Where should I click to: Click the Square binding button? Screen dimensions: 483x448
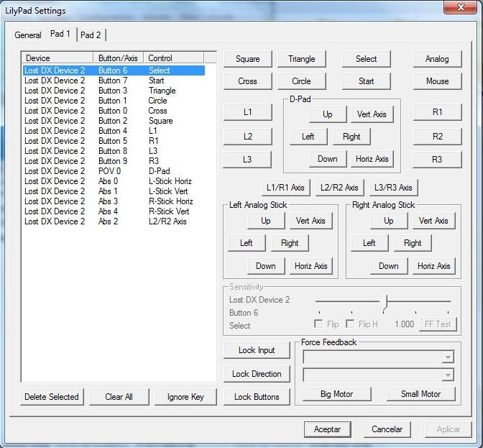(248, 59)
